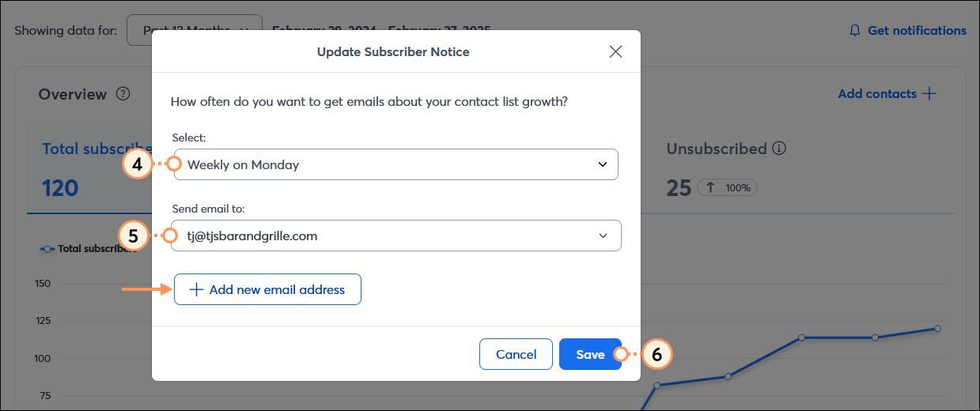Toggle the Total subscribers legend marker
Image resolution: width=980 pixels, height=411 pixels.
tap(47, 249)
